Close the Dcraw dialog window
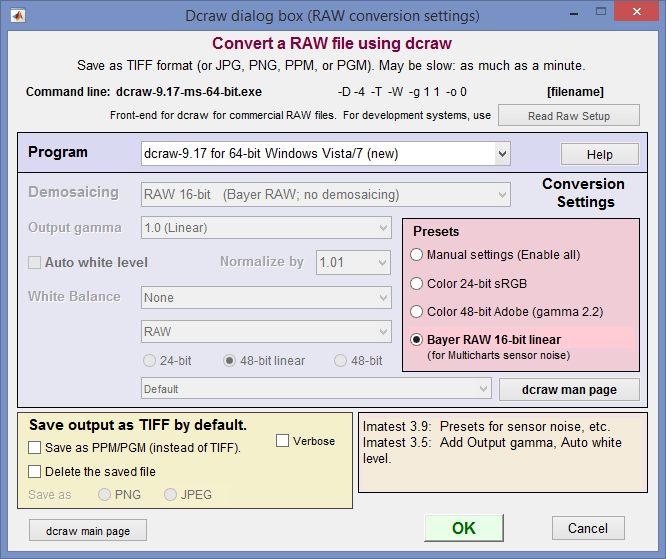The image size is (666, 559). [637, 12]
